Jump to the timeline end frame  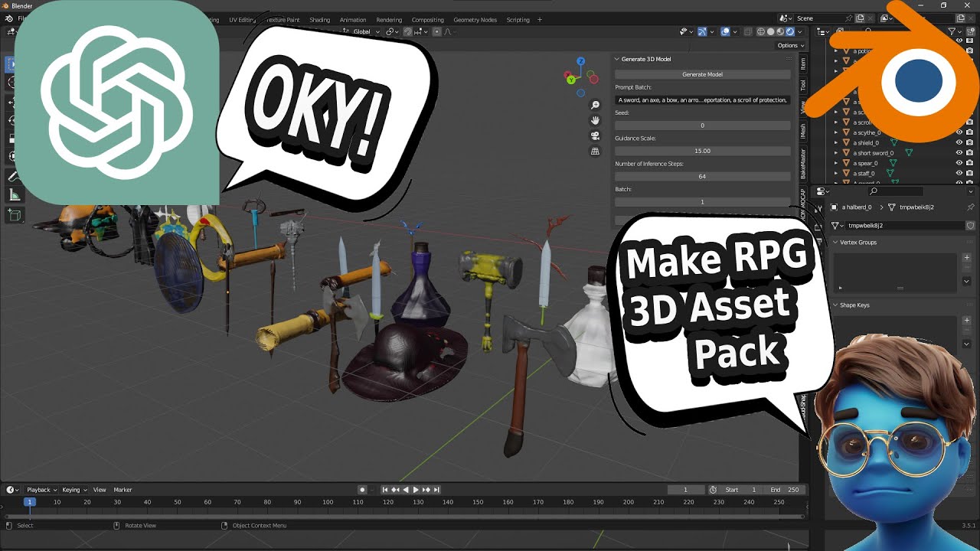click(x=436, y=490)
